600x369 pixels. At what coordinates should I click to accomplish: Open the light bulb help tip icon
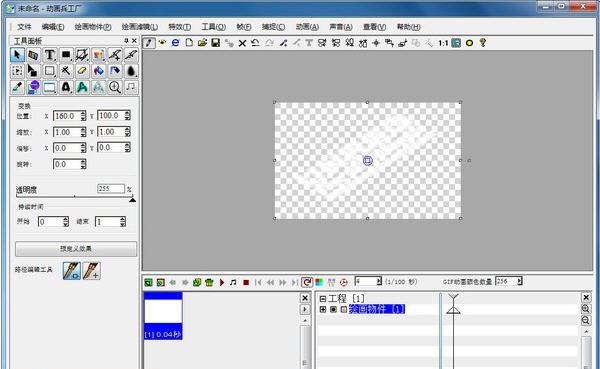pyautogui.click(x=483, y=42)
